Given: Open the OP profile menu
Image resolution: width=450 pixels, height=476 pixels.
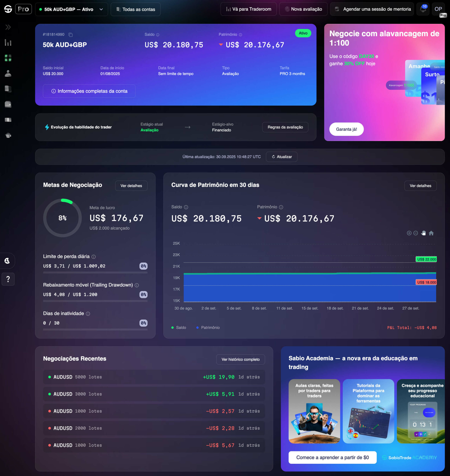Looking at the screenshot, I should (438, 9).
